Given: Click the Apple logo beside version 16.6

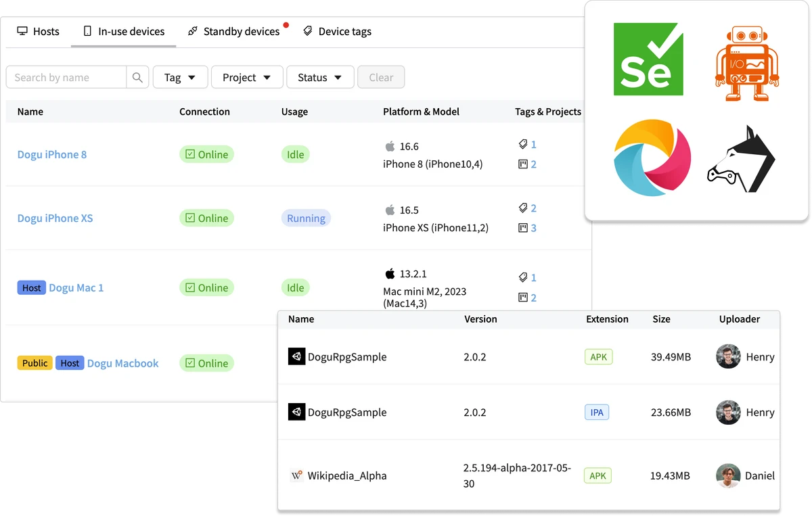Looking at the screenshot, I should pos(390,146).
